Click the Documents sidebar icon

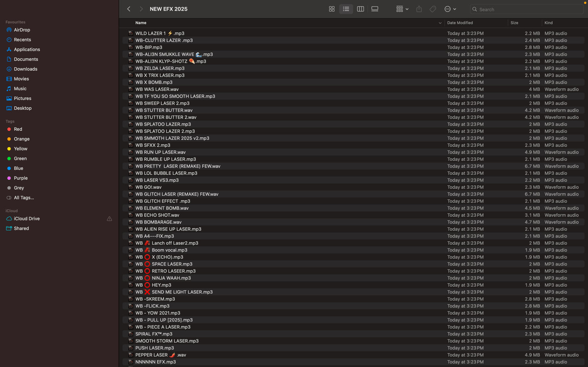point(9,59)
